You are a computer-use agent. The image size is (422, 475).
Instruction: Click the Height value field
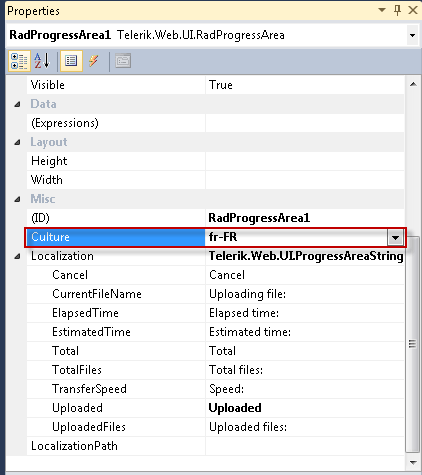(x=305, y=161)
